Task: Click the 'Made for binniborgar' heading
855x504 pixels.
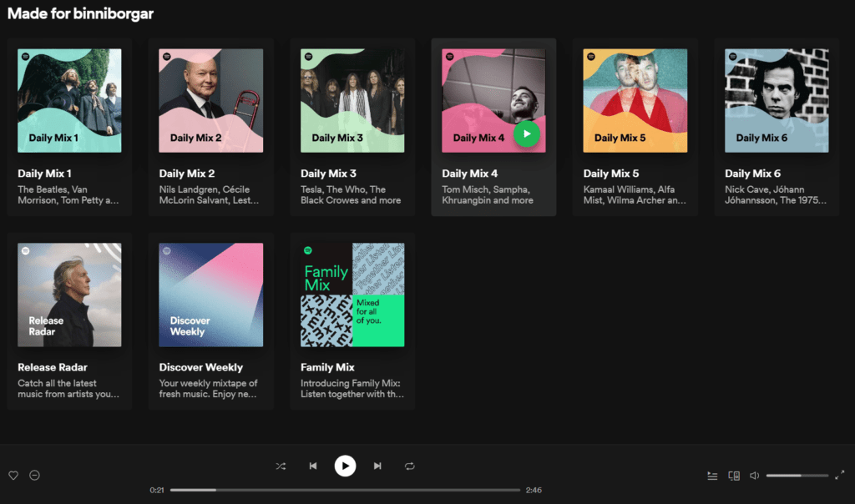Action: 80,13
